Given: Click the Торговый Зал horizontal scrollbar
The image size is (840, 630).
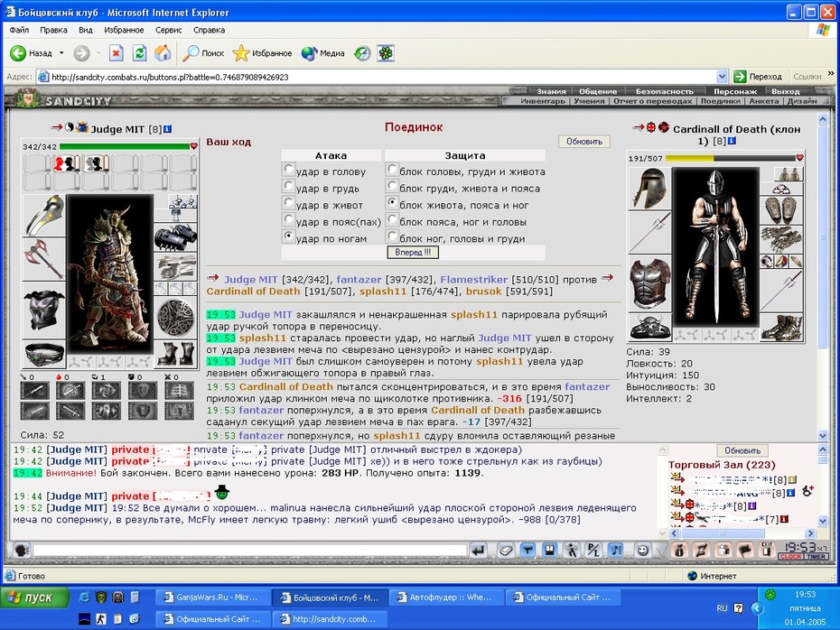Looking at the screenshot, I should coord(742,533).
